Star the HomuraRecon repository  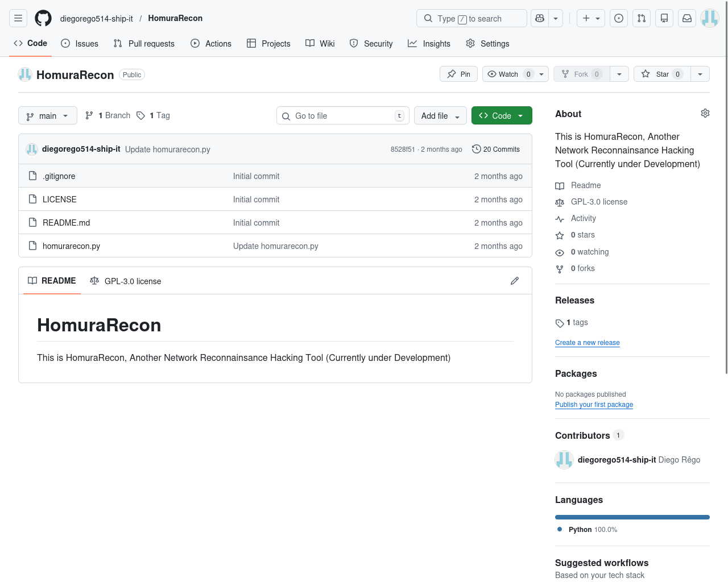click(661, 74)
